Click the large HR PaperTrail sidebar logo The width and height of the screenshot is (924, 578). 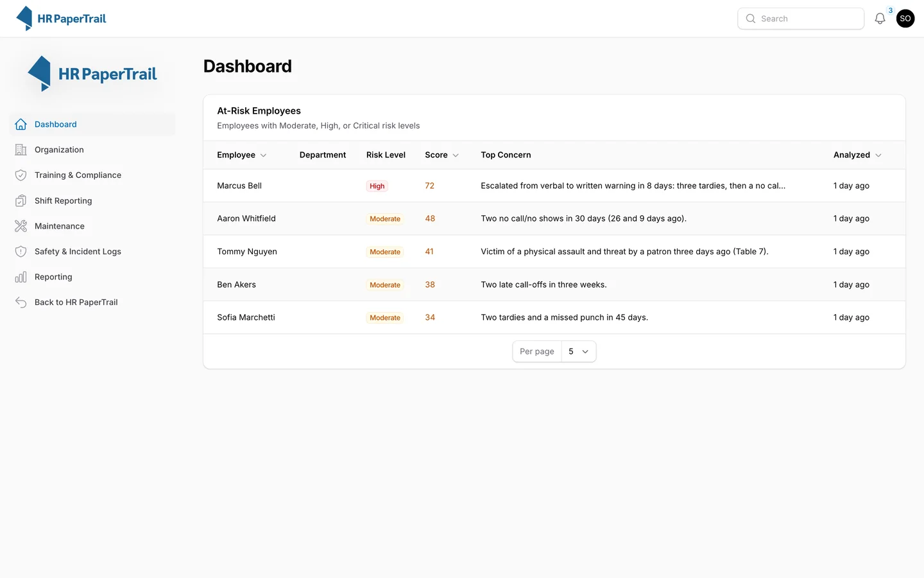(x=92, y=73)
